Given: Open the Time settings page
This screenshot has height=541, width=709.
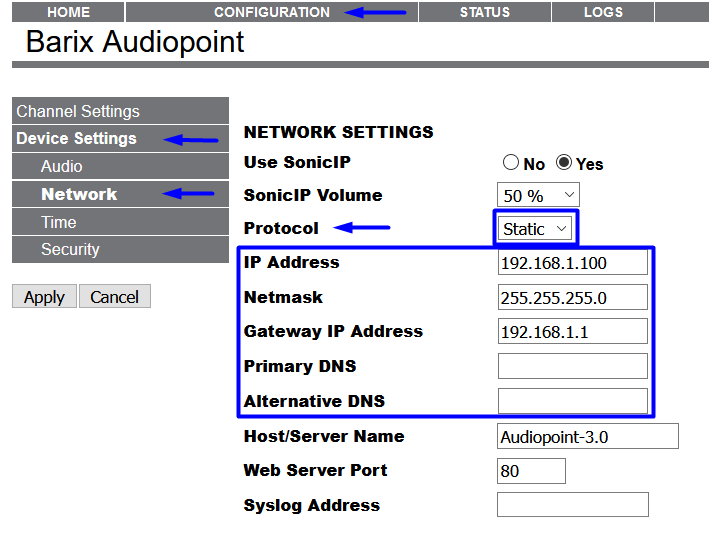Looking at the screenshot, I should coord(59,222).
